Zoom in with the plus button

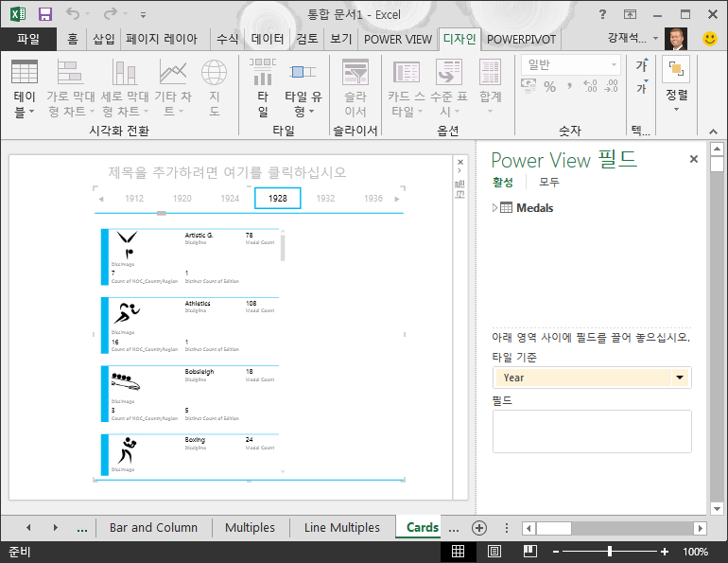coord(665,552)
